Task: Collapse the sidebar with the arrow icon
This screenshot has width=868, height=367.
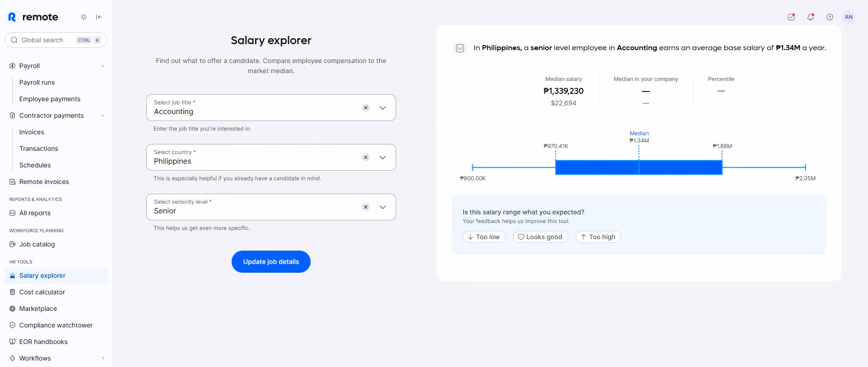Action: coord(99,17)
